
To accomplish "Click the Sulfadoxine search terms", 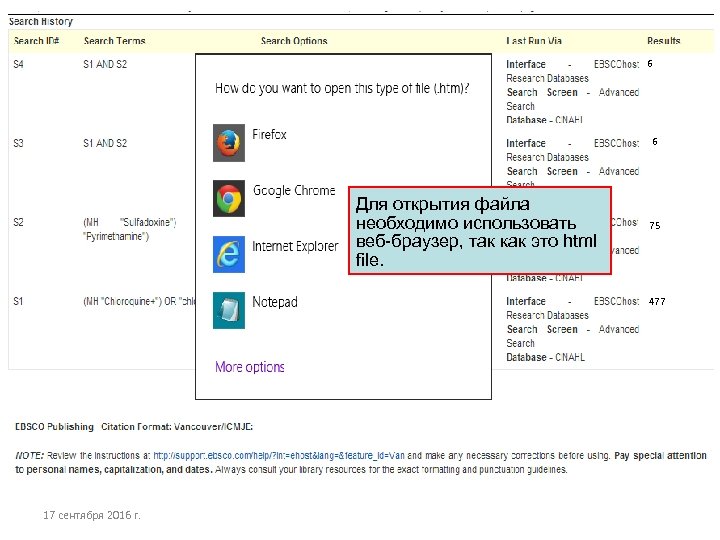I will [129, 229].
